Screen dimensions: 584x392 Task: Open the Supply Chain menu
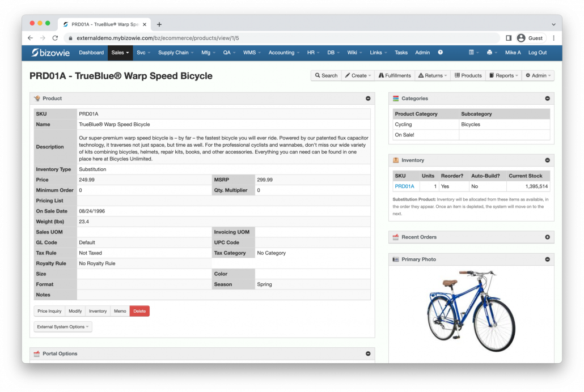click(x=176, y=53)
